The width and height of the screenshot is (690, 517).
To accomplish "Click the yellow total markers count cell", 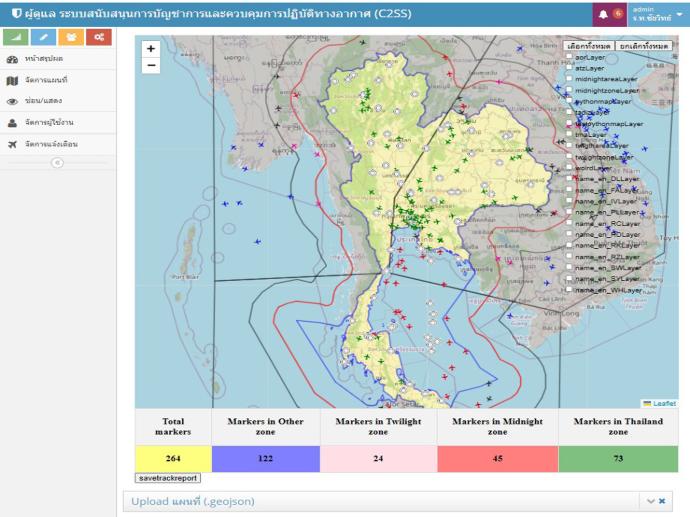I will (172, 458).
